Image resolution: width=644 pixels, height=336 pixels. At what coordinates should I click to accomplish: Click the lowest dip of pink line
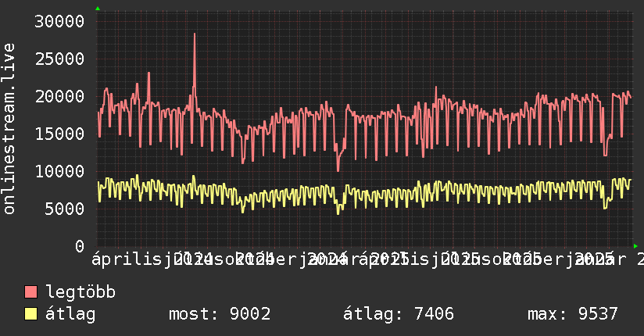[338, 170]
